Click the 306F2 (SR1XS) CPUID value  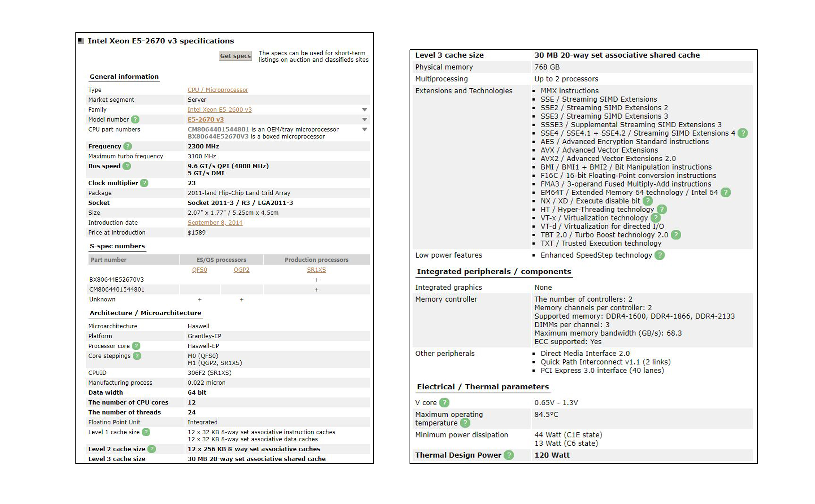(x=209, y=373)
